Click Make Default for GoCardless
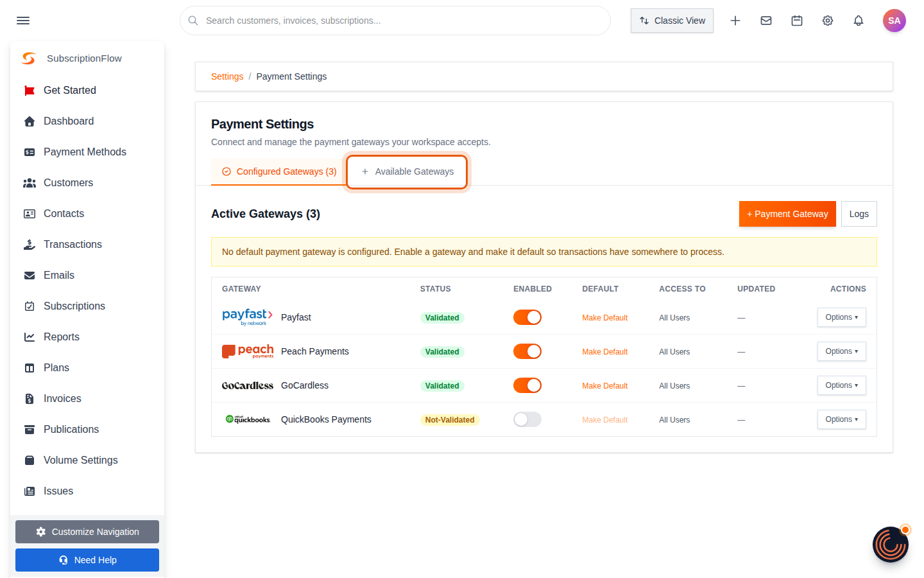The width and height of the screenshot is (924, 578). pyautogui.click(x=604, y=386)
